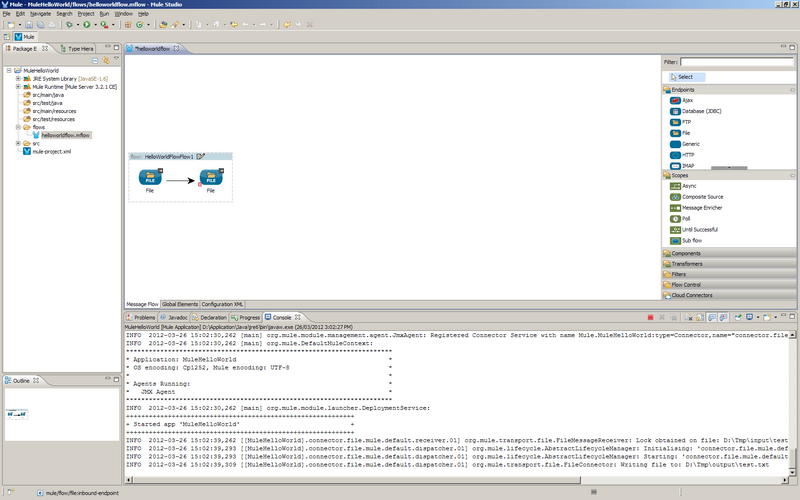This screenshot has width=800, height=500.
Task: Select the inbound File endpoint in the flow
Action: pos(150,178)
